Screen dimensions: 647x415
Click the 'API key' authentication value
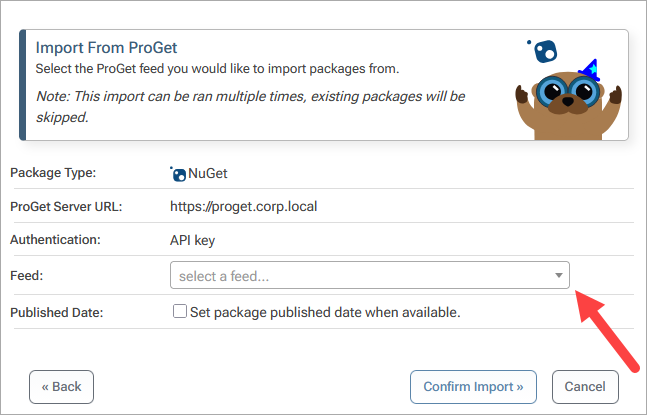point(192,240)
